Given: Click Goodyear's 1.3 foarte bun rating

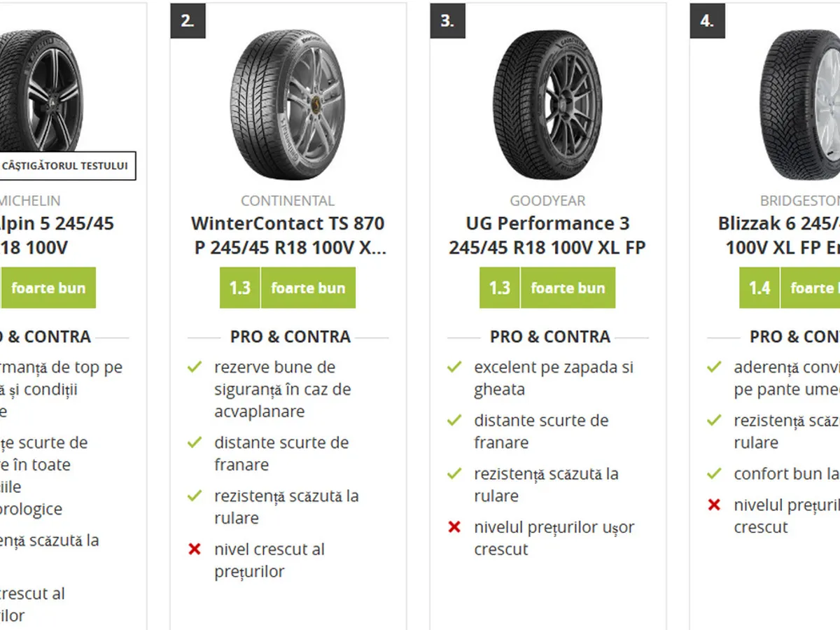Looking at the screenshot, I should coord(547,288).
